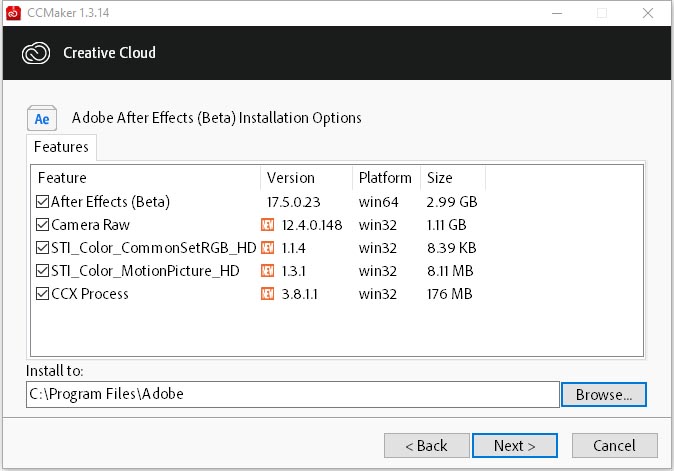This screenshot has width=674, height=471.
Task: Click the NEW badge beside CCX Process version
Action: pyautogui.click(x=267, y=294)
